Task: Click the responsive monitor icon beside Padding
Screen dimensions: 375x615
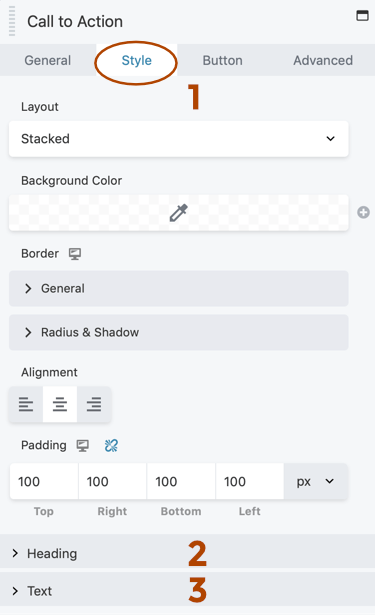Action: point(82,446)
